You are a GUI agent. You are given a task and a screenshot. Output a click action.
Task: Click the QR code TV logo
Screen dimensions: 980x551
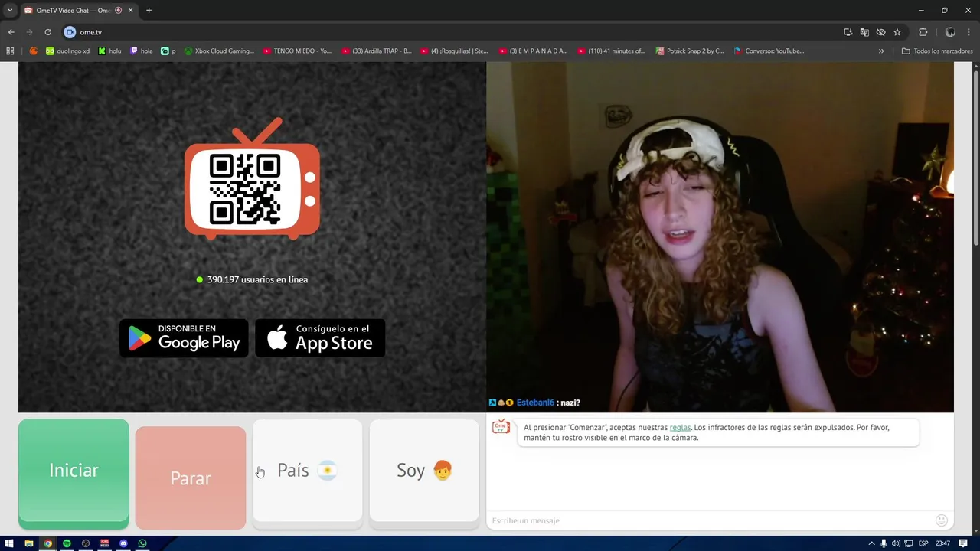[252, 180]
